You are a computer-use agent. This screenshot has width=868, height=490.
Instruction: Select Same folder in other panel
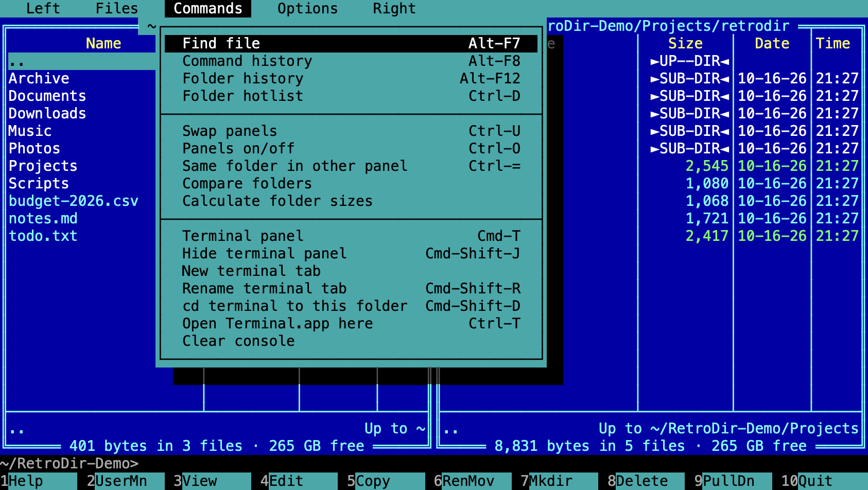click(351, 166)
